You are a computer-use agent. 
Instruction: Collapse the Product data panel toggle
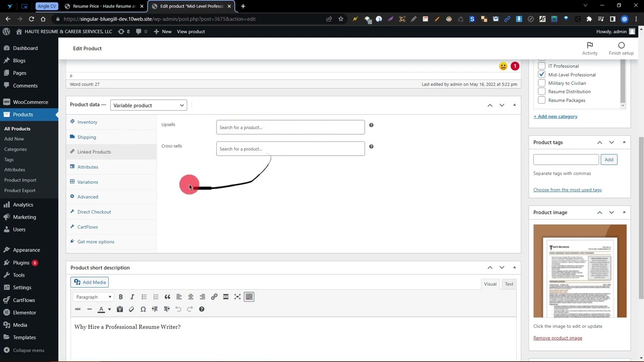(514, 105)
